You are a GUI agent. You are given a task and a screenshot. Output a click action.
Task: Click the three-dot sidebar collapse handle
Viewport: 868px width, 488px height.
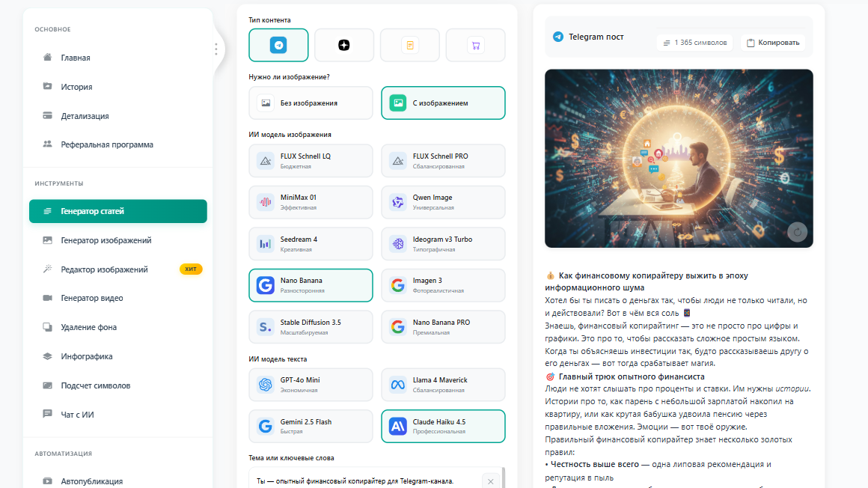point(216,49)
